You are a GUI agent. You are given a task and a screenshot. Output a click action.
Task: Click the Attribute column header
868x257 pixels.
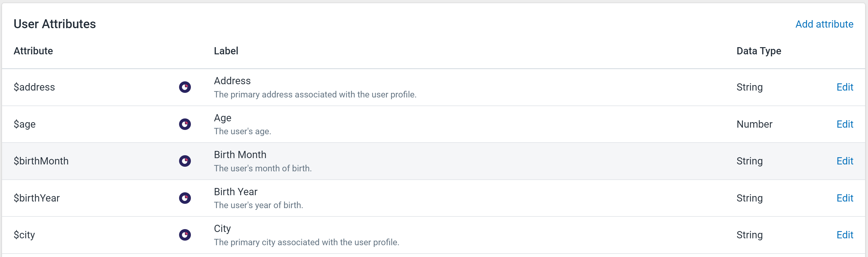[x=33, y=51]
